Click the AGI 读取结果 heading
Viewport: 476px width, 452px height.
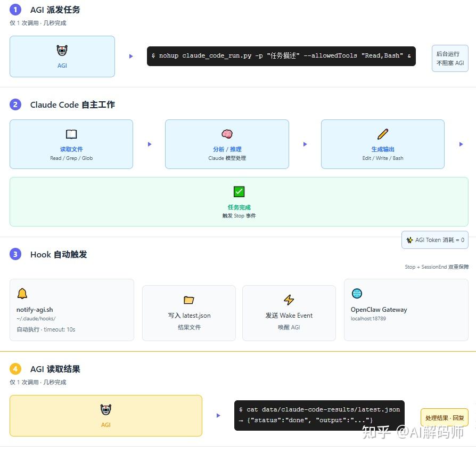tap(55, 369)
